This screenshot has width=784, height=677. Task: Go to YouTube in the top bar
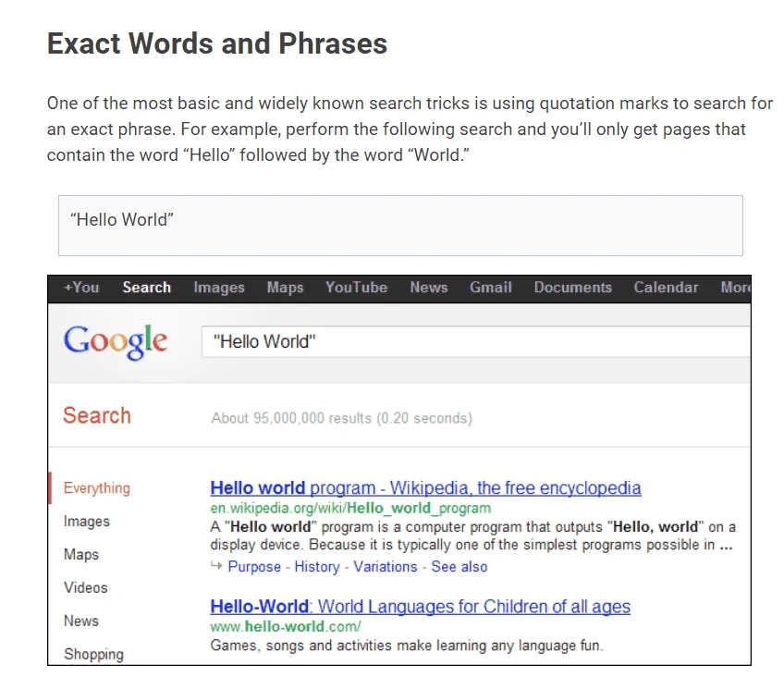click(357, 288)
